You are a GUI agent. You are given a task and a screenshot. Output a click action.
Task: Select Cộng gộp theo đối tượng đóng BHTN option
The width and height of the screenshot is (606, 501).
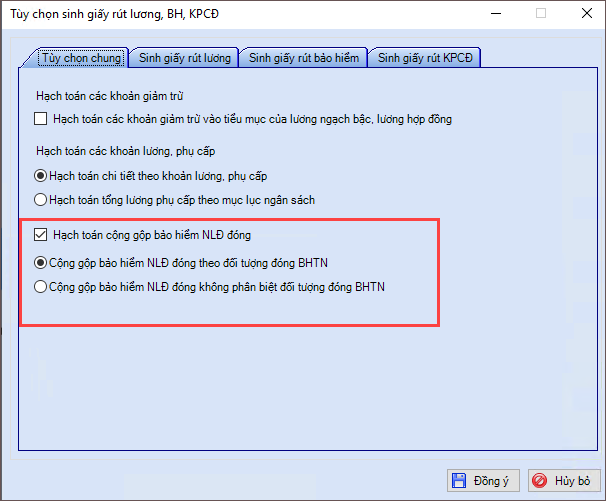tap(41, 263)
